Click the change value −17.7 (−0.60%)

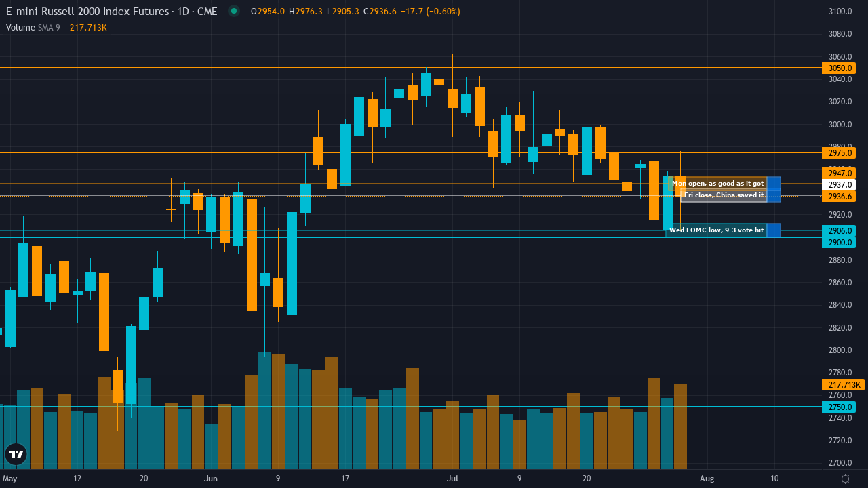point(431,12)
